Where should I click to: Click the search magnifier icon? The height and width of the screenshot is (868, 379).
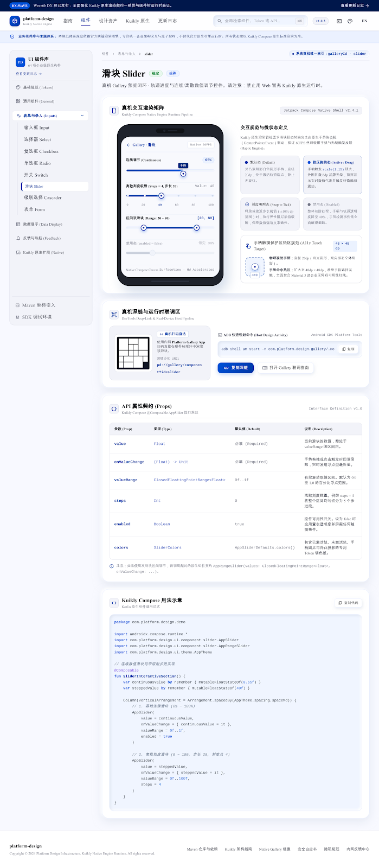[x=220, y=21]
